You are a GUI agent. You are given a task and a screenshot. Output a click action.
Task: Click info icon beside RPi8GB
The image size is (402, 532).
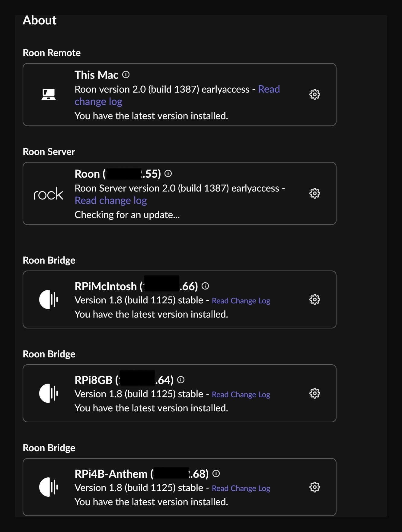click(x=181, y=380)
